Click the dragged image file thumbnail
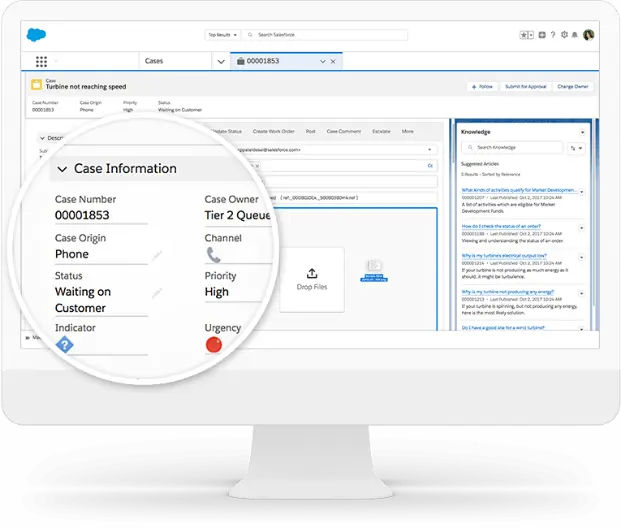 click(374, 270)
